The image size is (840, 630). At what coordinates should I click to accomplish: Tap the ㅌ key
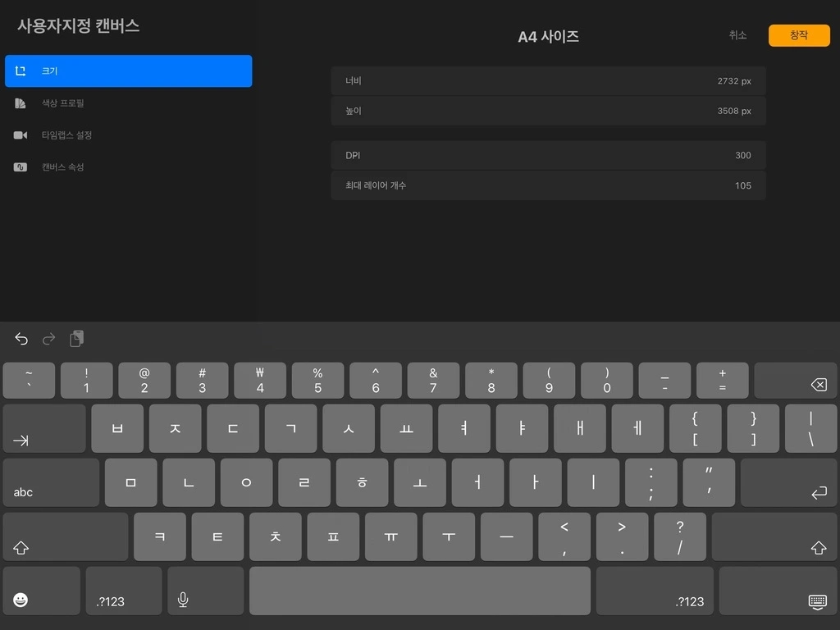[218, 536]
